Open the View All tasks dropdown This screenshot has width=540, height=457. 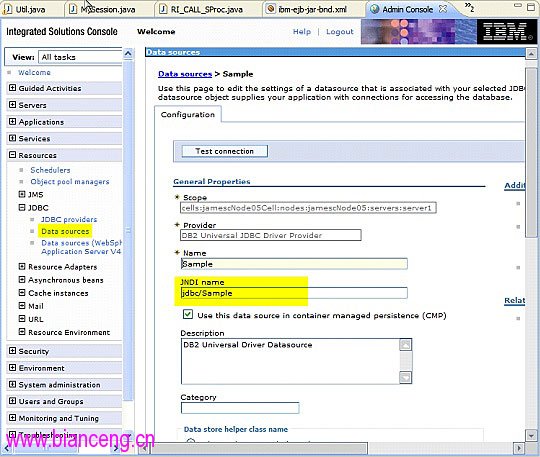pos(80,57)
